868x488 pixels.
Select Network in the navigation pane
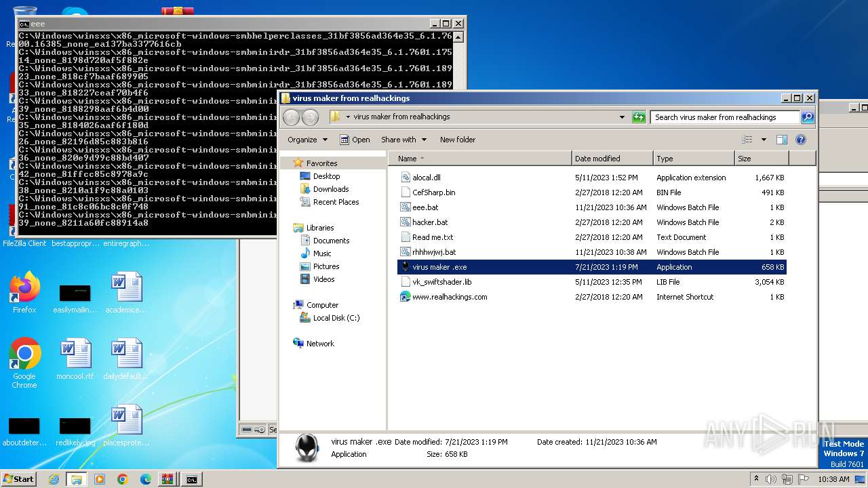point(320,344)
